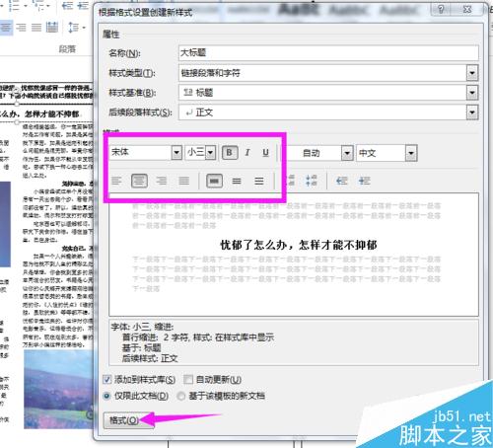Viewport: 493px width, 448px height.
Task: Select 1.5 line spacing icon
Action: [x=237, y=181]
